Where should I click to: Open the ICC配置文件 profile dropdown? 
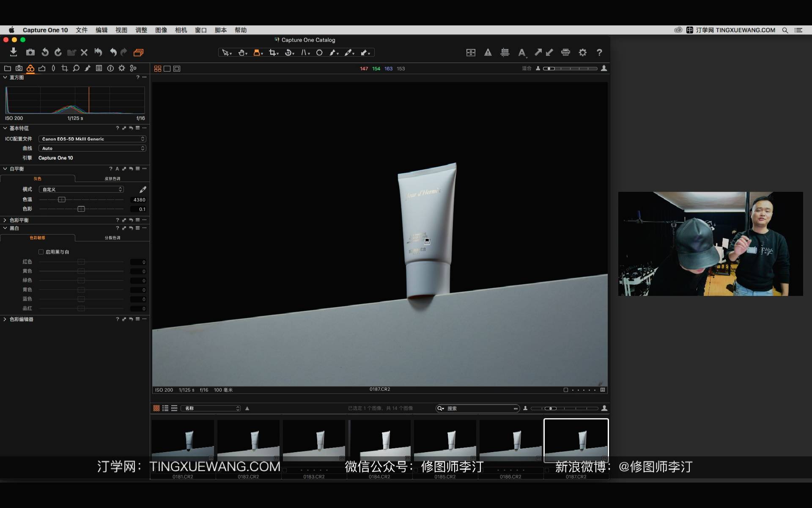tap(92, 139)
